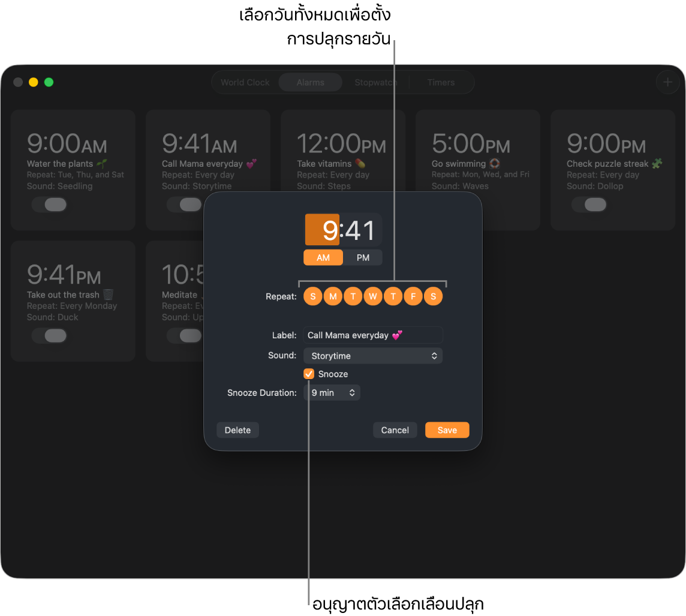Viewport: 686px width, 616px height.
Task: Toggle the Water the plants alarm switch
Action: coord(49,205)
